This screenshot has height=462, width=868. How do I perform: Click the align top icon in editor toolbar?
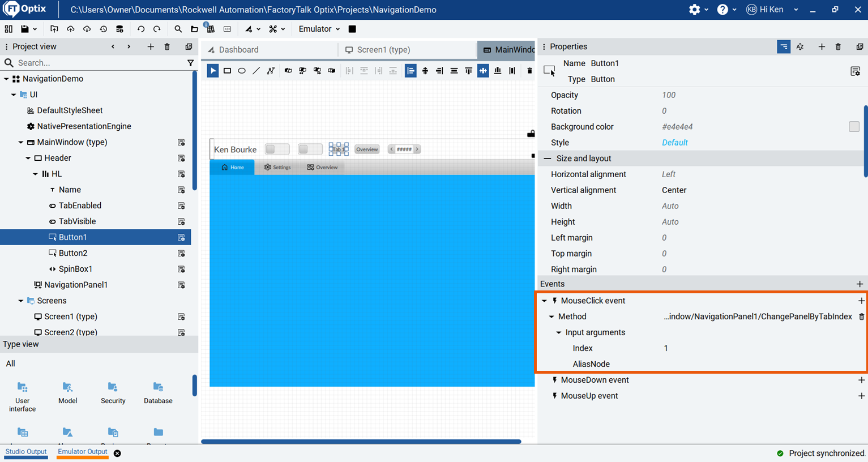469,71
